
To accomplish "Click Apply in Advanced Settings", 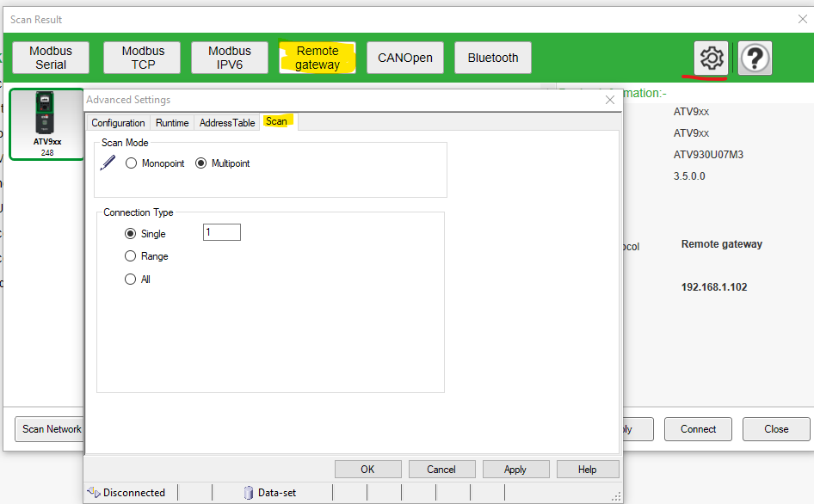I will [515, 470].
